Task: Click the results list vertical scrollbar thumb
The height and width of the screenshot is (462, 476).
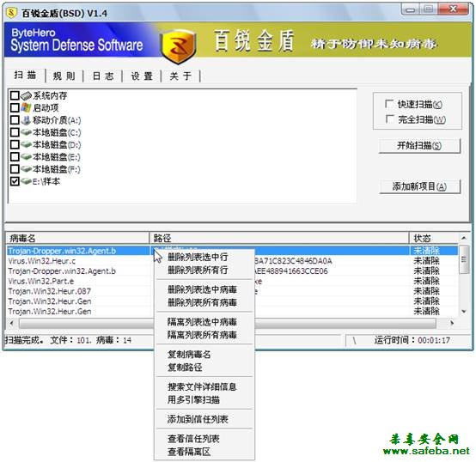Action: (x=464, y=259)
